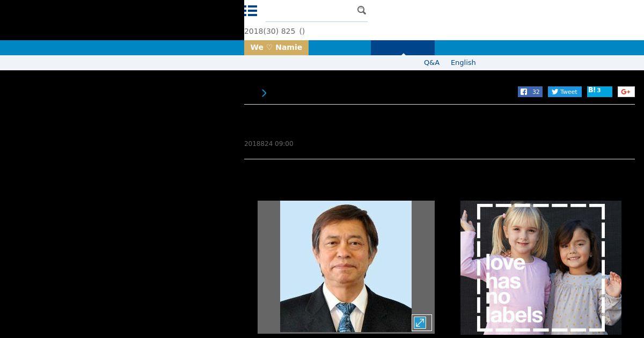Share via the Google+ button

click(626, 92)
